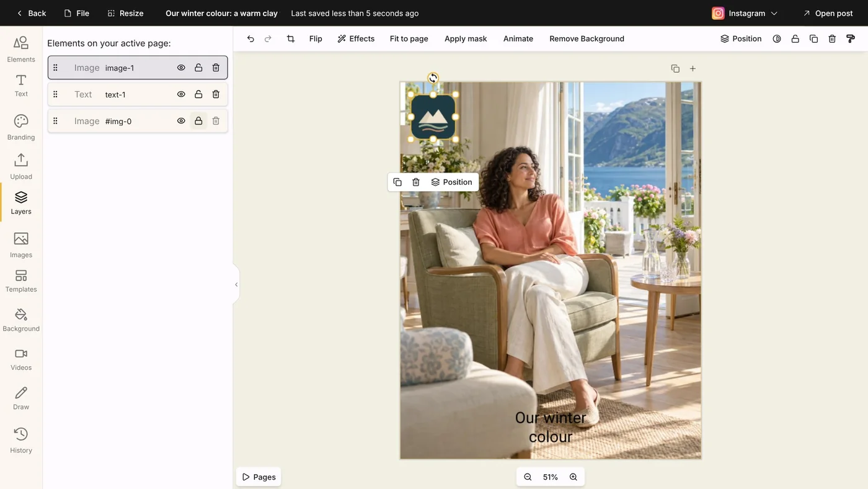Image resolution: width=868 pixels, height=489 pixels.
Task: Open the History panel
Action: [21, 441]
